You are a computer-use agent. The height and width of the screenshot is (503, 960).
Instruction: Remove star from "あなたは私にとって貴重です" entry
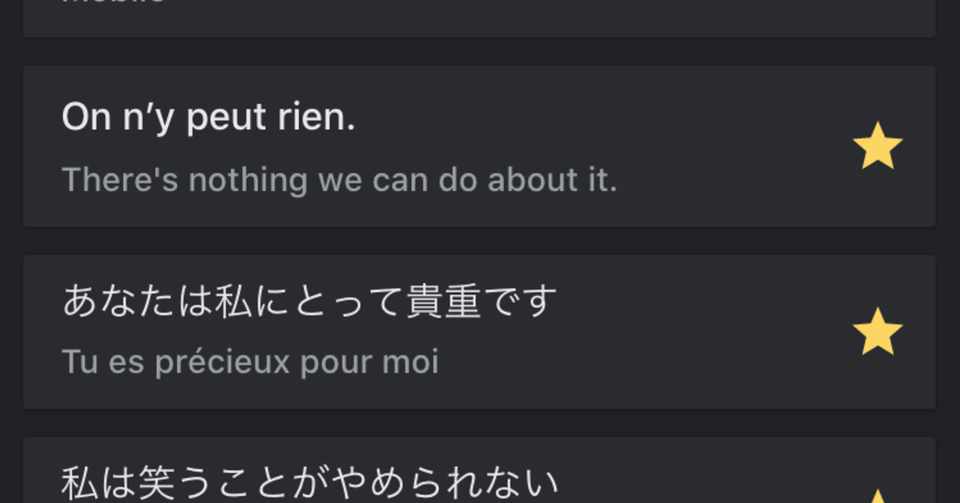tap(877, 332)
